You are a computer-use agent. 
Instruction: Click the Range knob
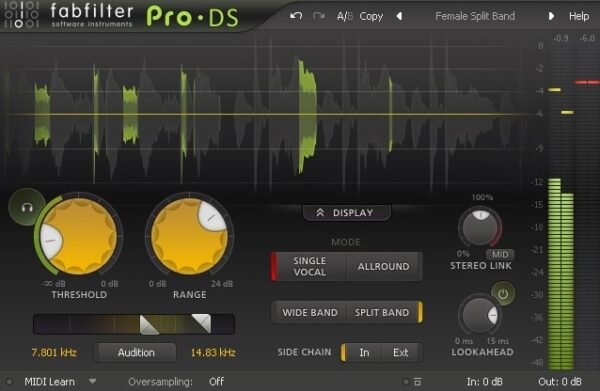click(189, 236)
